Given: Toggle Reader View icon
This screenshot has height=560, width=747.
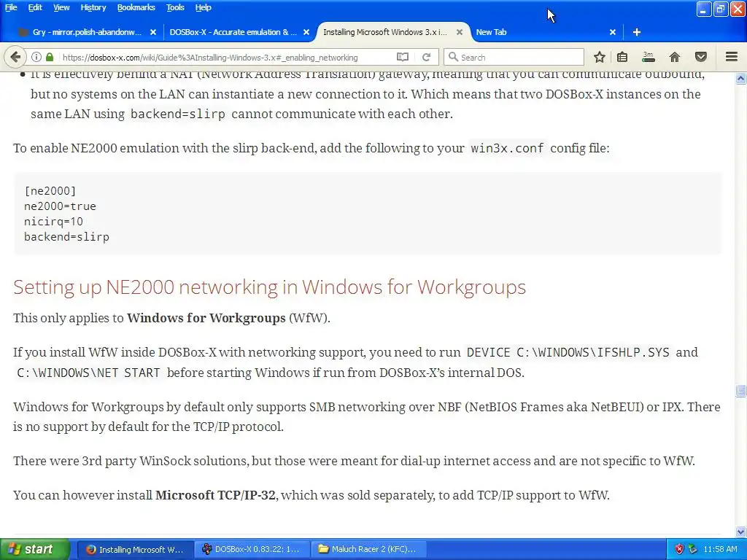Looking at the screenshot, I should coord(403,57).
